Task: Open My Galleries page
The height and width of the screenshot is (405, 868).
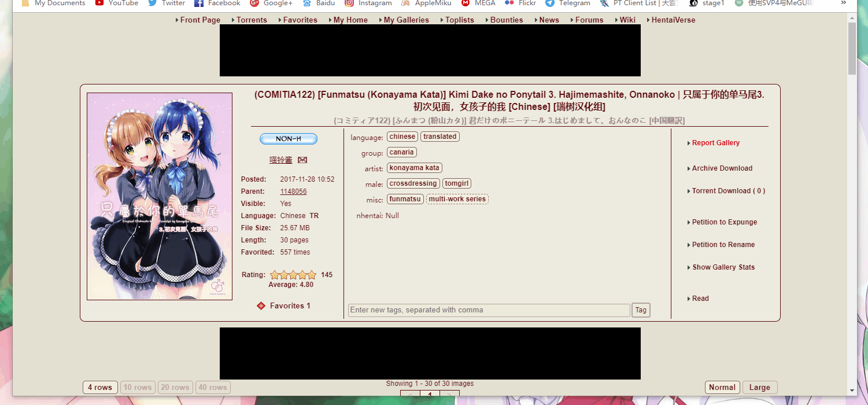Action: (407, 20)
